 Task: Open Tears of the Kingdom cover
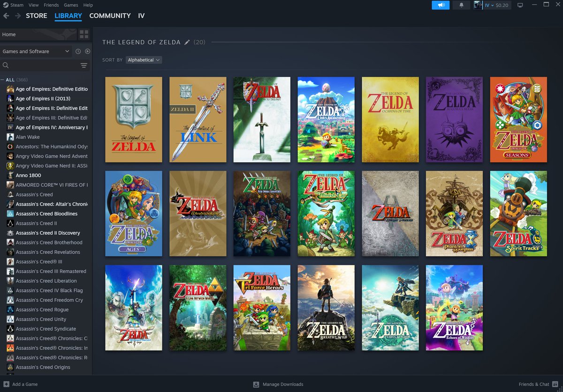[390, 308]
